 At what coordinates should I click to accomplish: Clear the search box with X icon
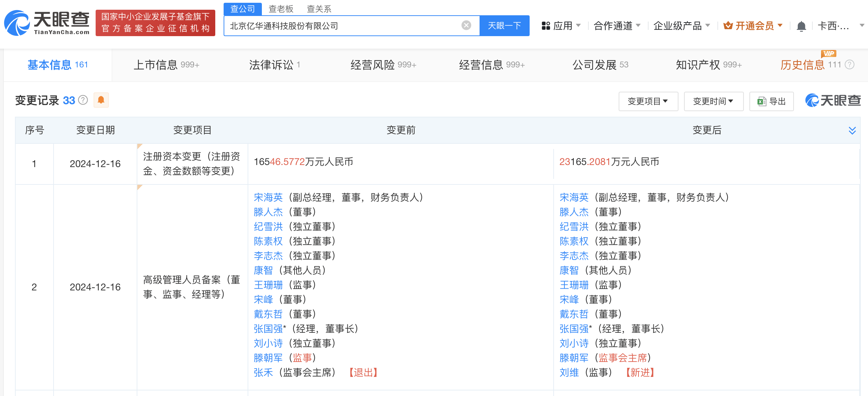point(466,25)
